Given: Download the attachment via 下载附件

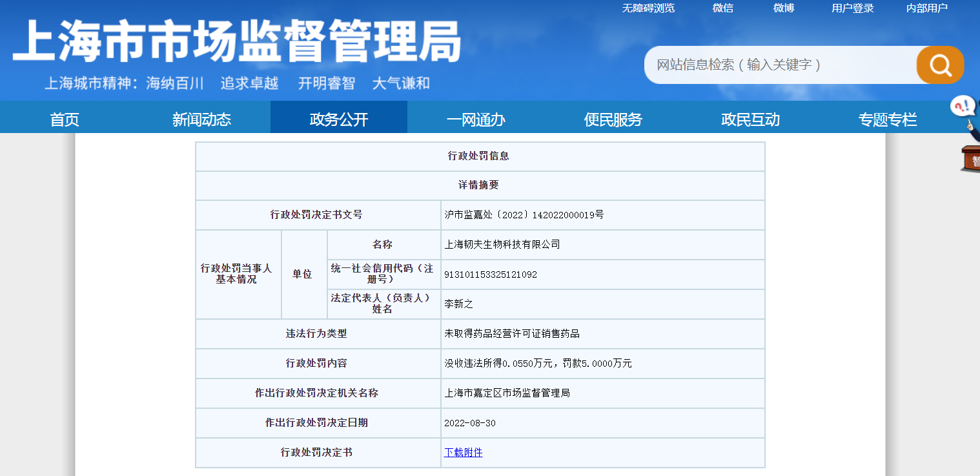Looking at the screenshot, I should click(x=463, y=453).
